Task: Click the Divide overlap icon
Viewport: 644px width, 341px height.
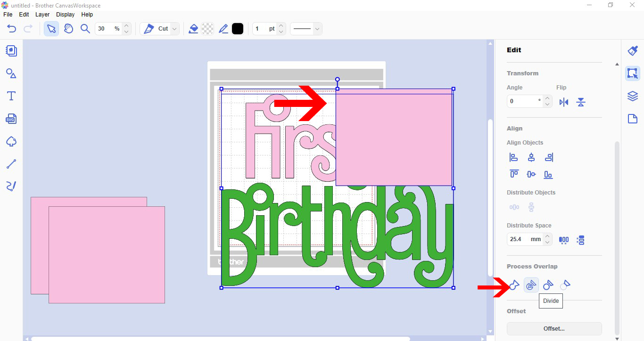Action: click(531, 285)
